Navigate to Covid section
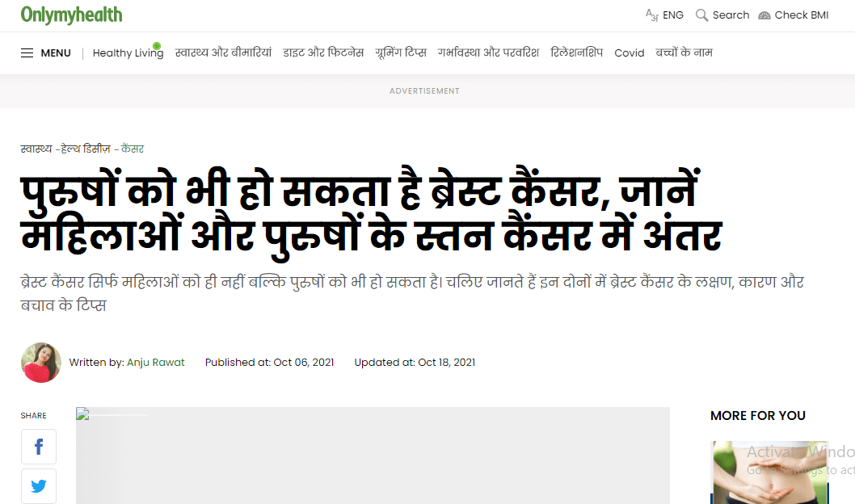This screenshot has height=504, width=855. pyautogui.click(x=629, y=53)
